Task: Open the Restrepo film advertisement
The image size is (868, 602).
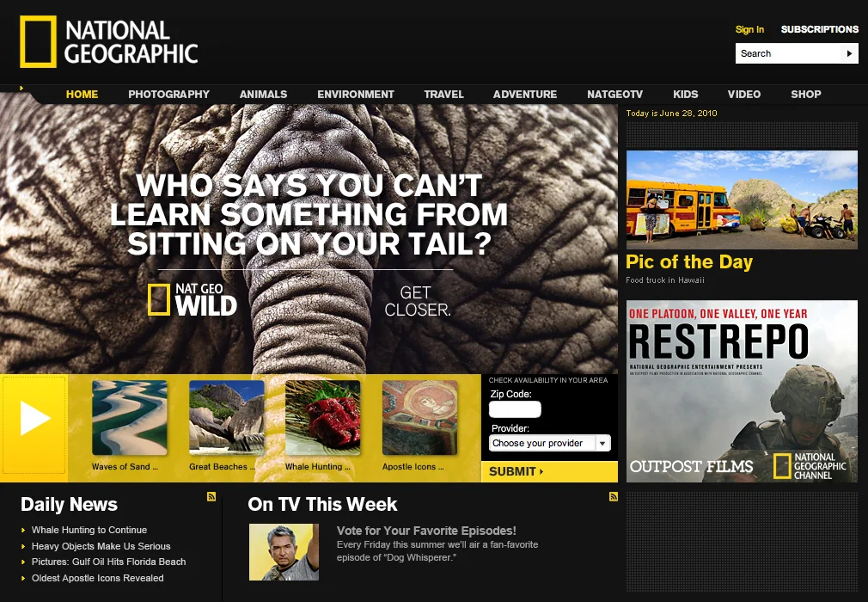Action: 742,391
